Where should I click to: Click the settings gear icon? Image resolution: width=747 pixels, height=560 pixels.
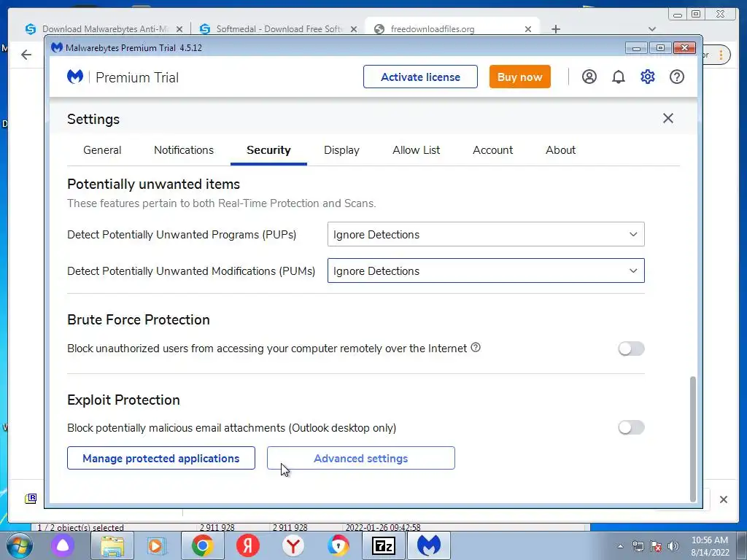648,77
